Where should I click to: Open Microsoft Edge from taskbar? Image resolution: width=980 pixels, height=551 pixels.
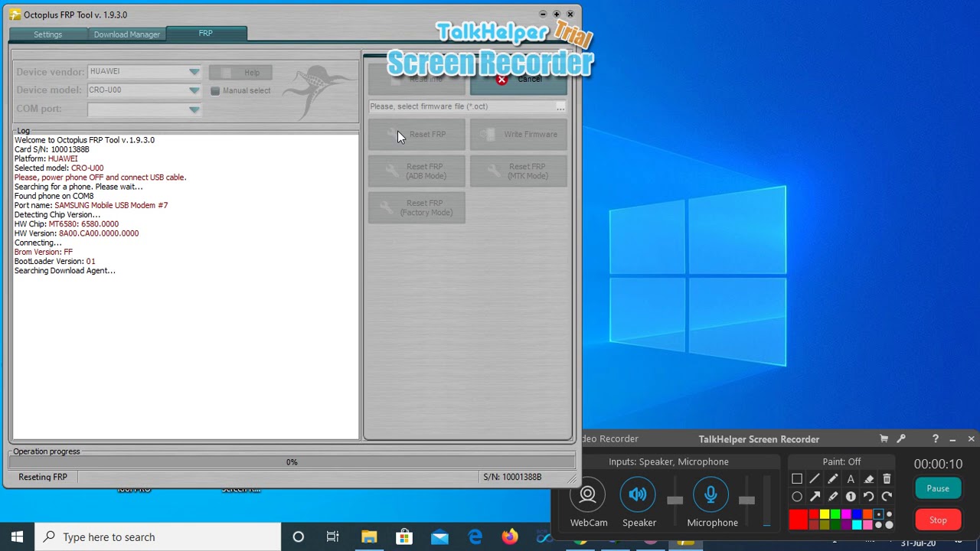coord(475,536)
